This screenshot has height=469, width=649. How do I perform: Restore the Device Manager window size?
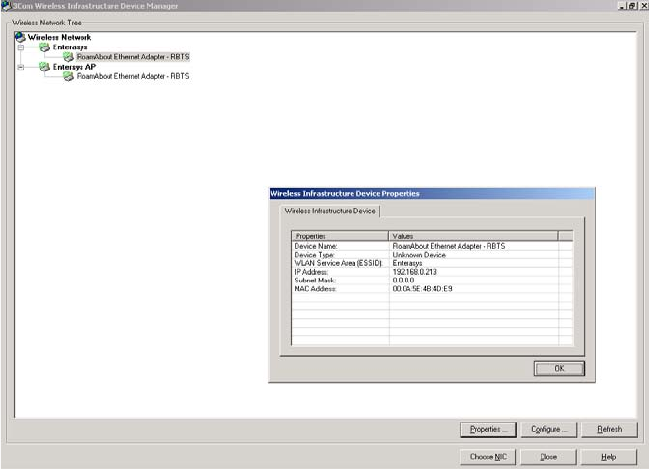pyautogui.click(x=632, y=6)
